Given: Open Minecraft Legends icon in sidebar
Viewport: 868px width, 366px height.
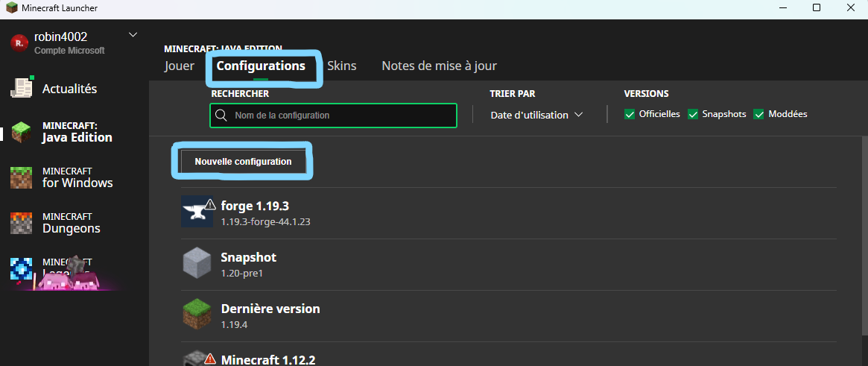Looking at the screenshot, I should [x=22, y=268].
